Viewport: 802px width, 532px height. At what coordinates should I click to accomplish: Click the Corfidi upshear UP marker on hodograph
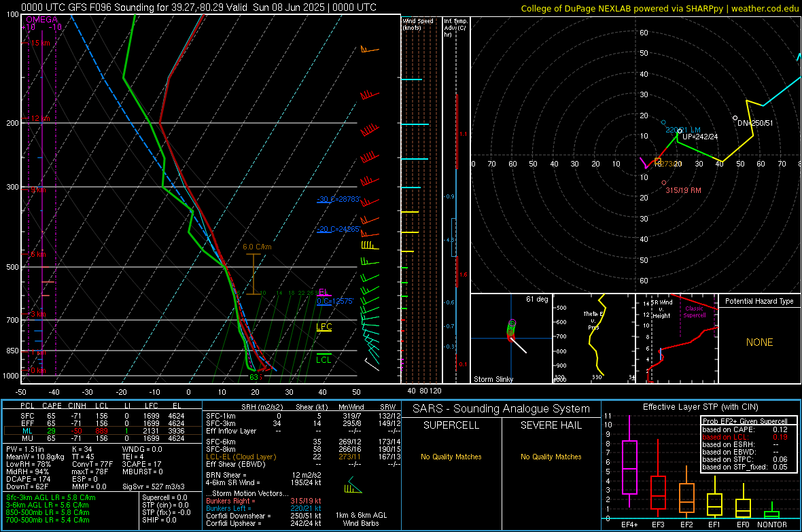coord(680,131)
